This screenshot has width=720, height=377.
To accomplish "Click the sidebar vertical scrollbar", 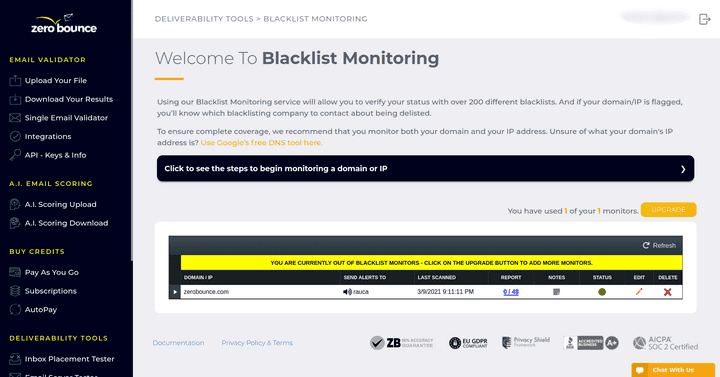I will [132, 131].
